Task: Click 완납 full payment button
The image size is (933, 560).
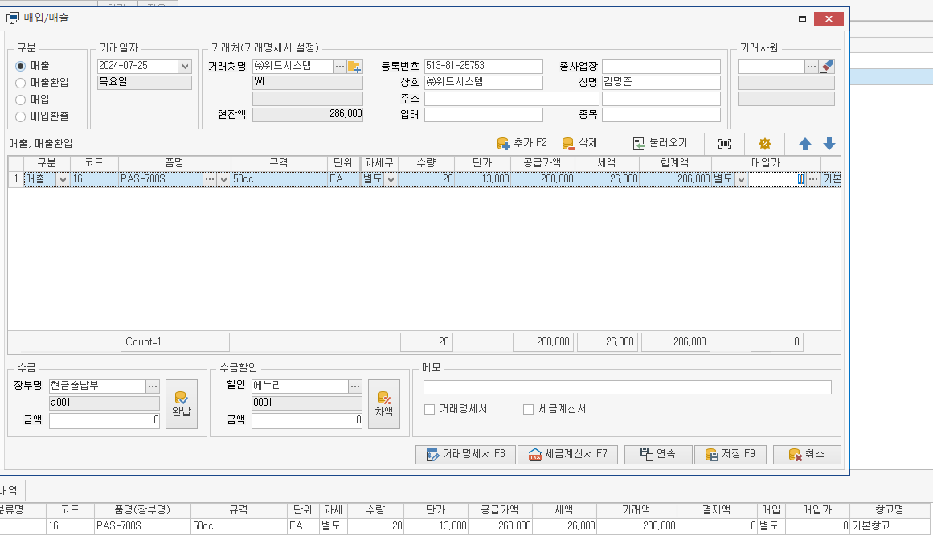Action: click(x=181, y=403)
